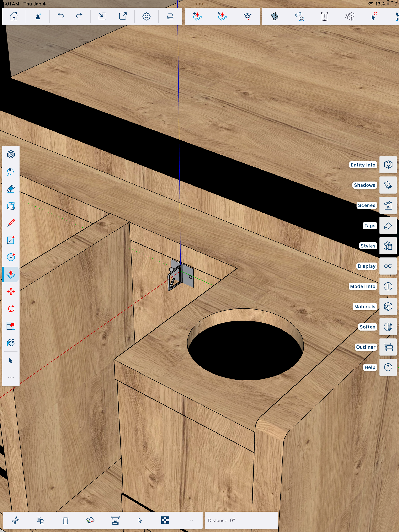This screenshot has width=399, height=532.
Task: Open the Materials panel icon
Action: pos(388,307)
